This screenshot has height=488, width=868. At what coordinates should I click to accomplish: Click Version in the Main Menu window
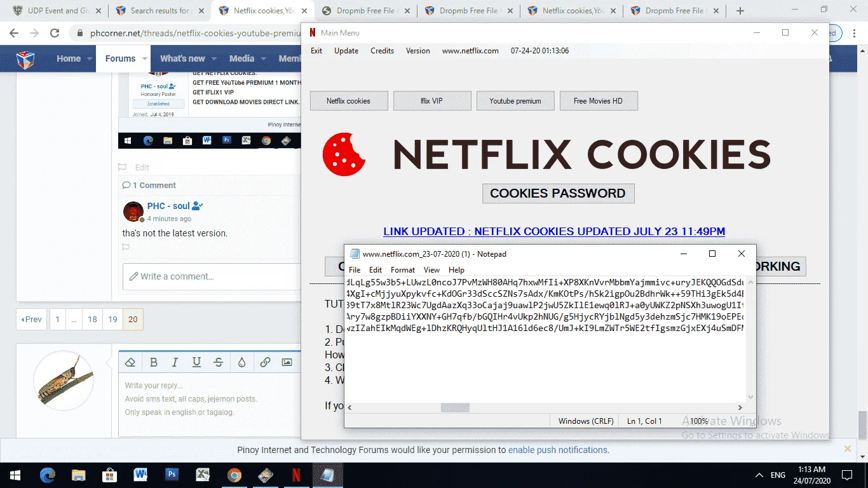click(418, 51)
